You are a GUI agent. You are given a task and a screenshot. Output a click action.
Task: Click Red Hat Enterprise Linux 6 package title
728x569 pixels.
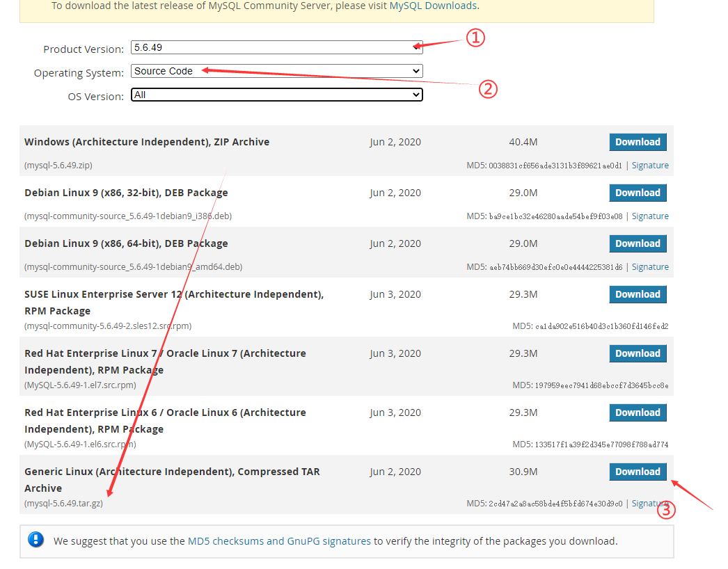pos(165,420)
